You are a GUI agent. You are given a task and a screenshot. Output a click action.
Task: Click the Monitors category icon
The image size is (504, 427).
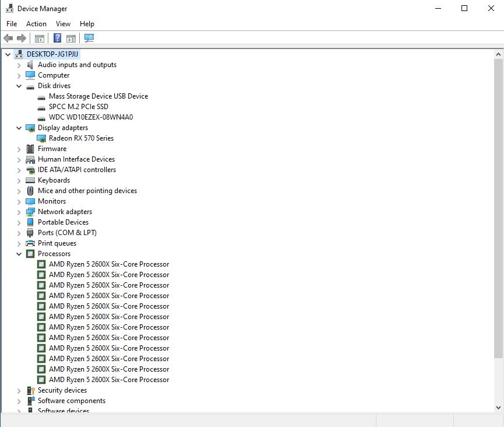point(30,201)
